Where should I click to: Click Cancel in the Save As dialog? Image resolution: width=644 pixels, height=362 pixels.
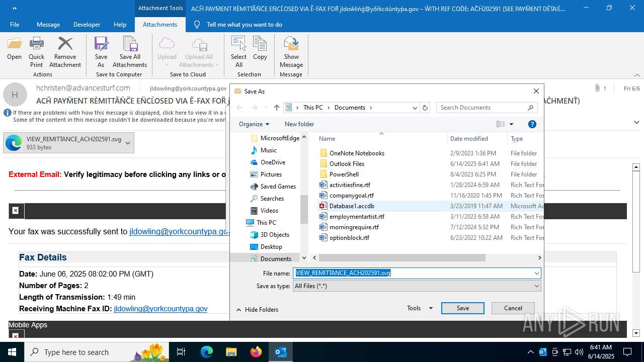[x=513, y=308]
